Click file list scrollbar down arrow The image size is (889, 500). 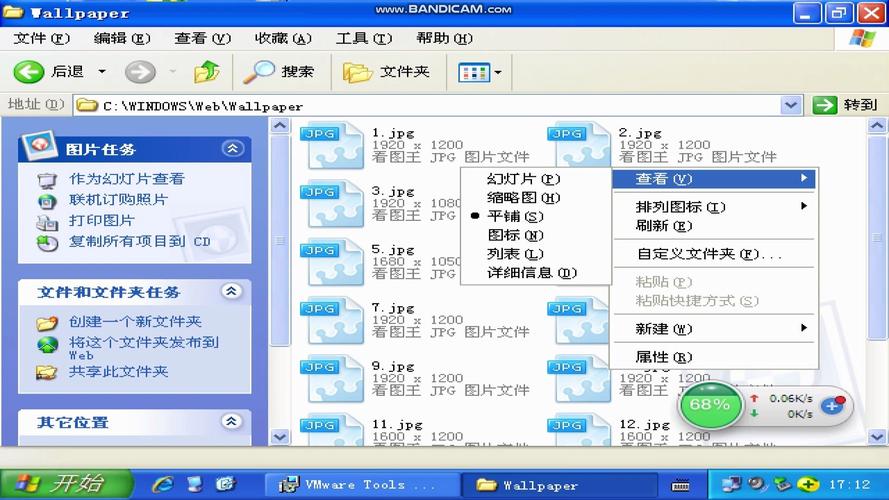tap(877, 437)
